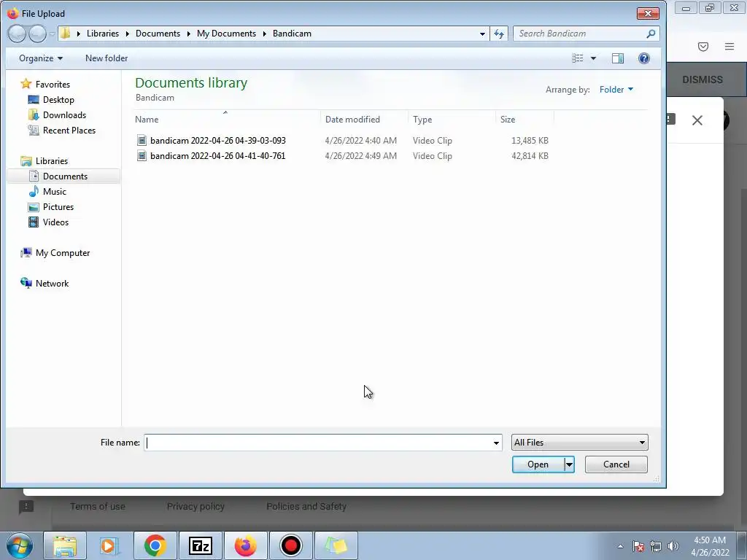This screenshot has width=747, height=560.
Task: Click the Back navigation arrow
Action: [17, 34]
